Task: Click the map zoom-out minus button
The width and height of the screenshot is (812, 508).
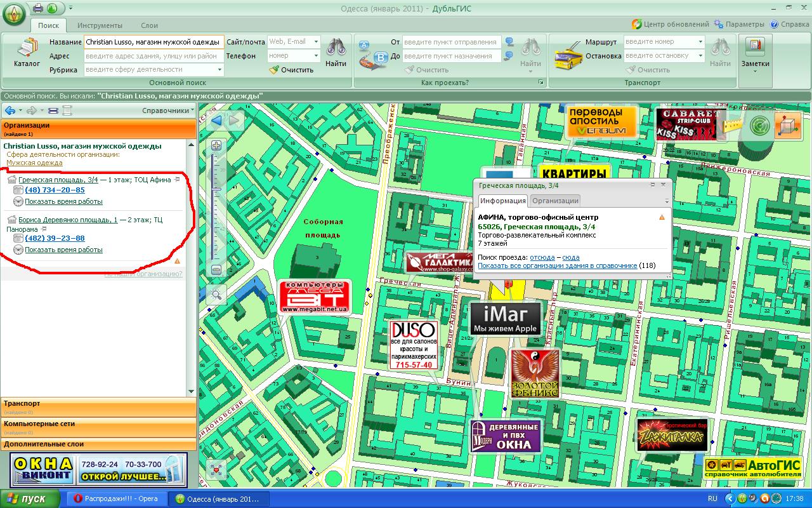Action: coord(216,270)
